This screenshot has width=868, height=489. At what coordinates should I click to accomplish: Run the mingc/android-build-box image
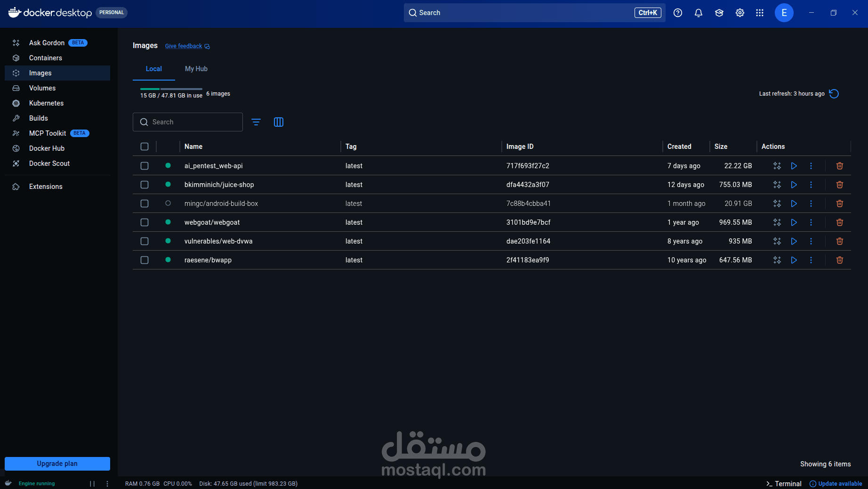(x=794, y=204)
